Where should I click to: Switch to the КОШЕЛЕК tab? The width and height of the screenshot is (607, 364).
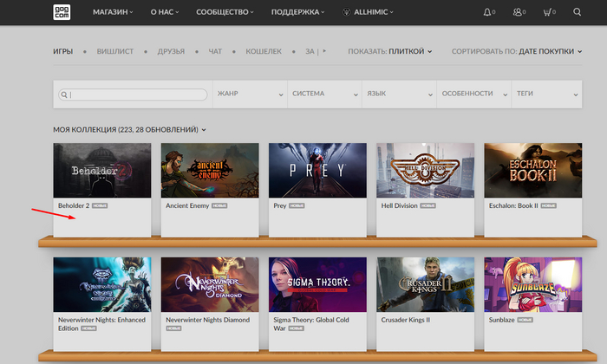[x=264, y=51]
